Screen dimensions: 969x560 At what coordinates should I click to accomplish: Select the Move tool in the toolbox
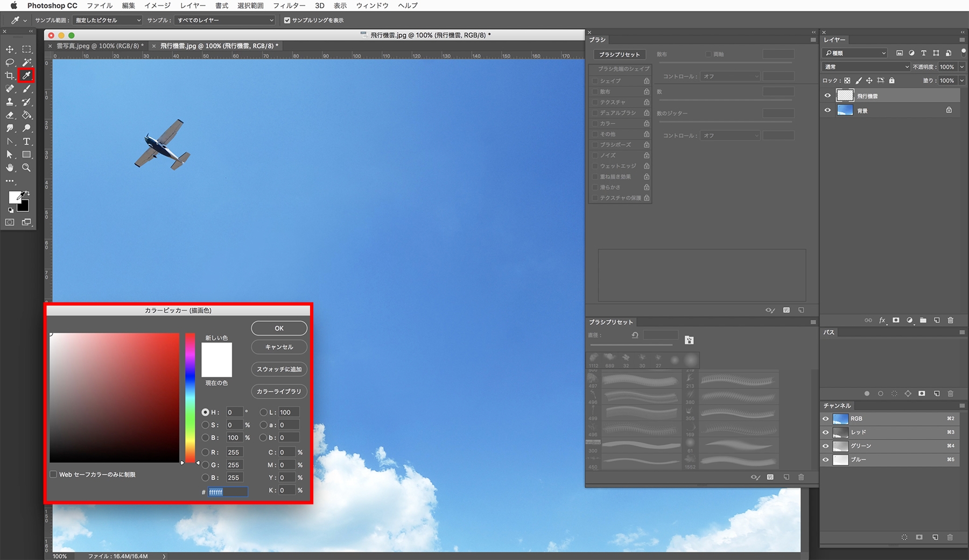(x=10, y=49)
